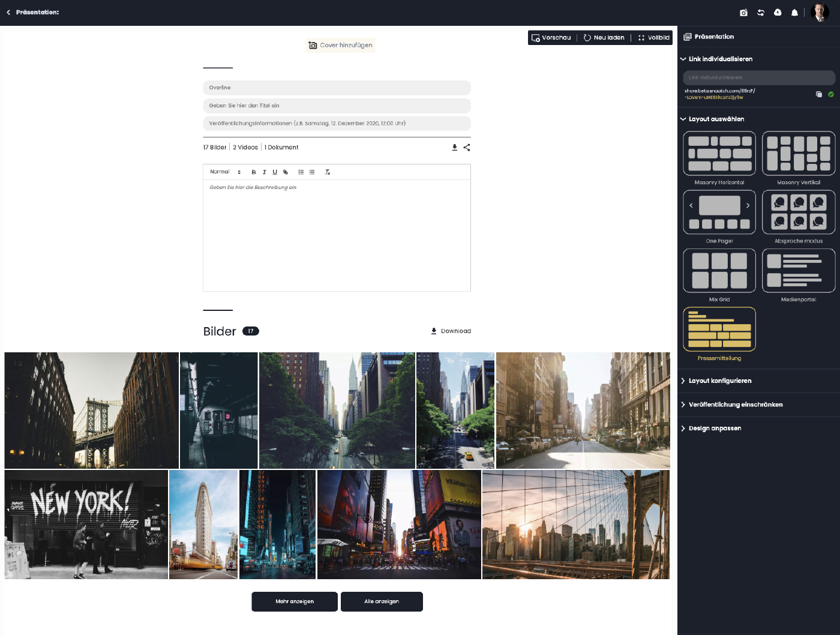Open the Normal text style dropdown
Image resolution: width=840 pixels, height=635 pixels.
[x=225, y=172]
